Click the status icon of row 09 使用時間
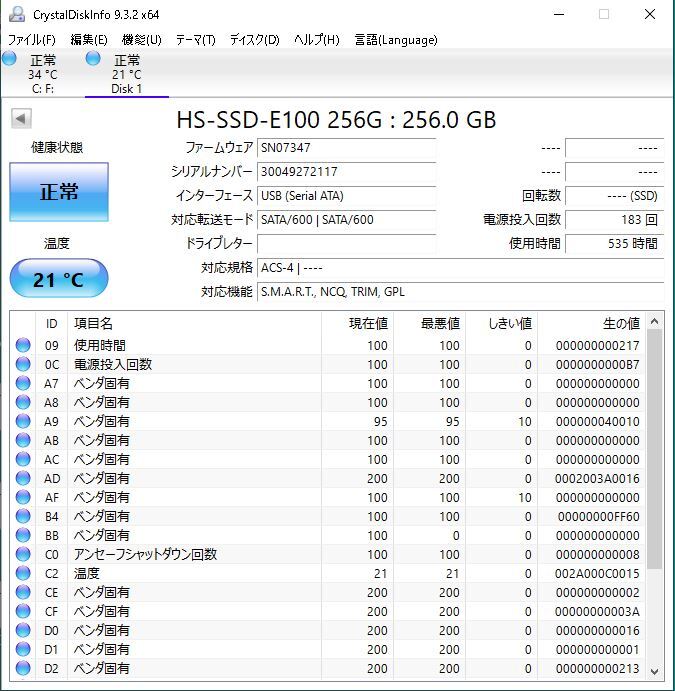Screen dimensions: 675x691 pos(23,345)
